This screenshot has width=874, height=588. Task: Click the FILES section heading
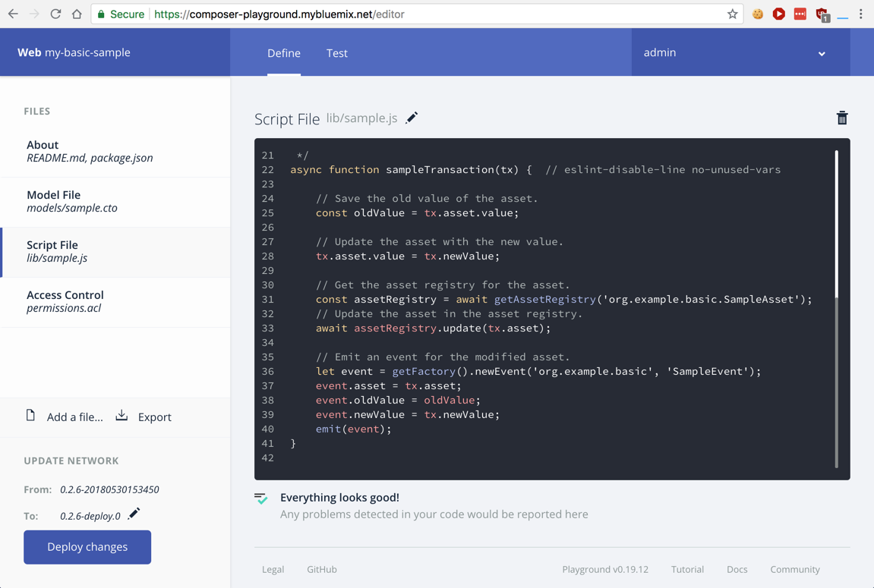(36, 112)
